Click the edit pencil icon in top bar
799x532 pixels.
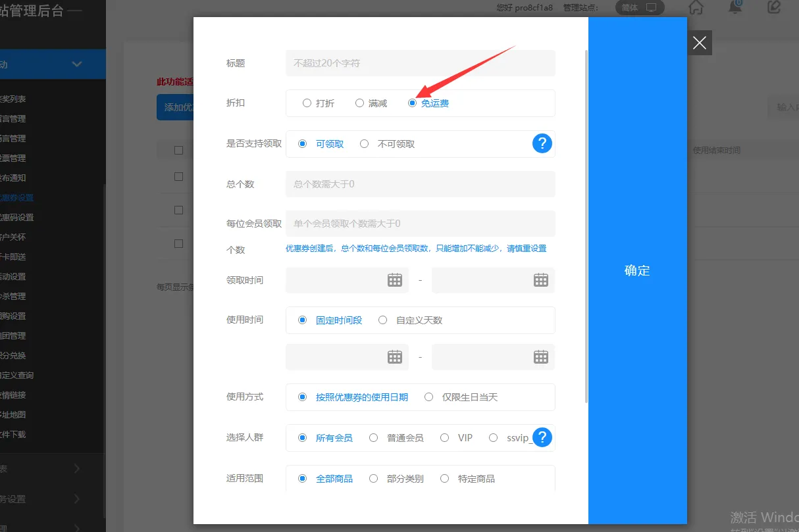[774, 7]
